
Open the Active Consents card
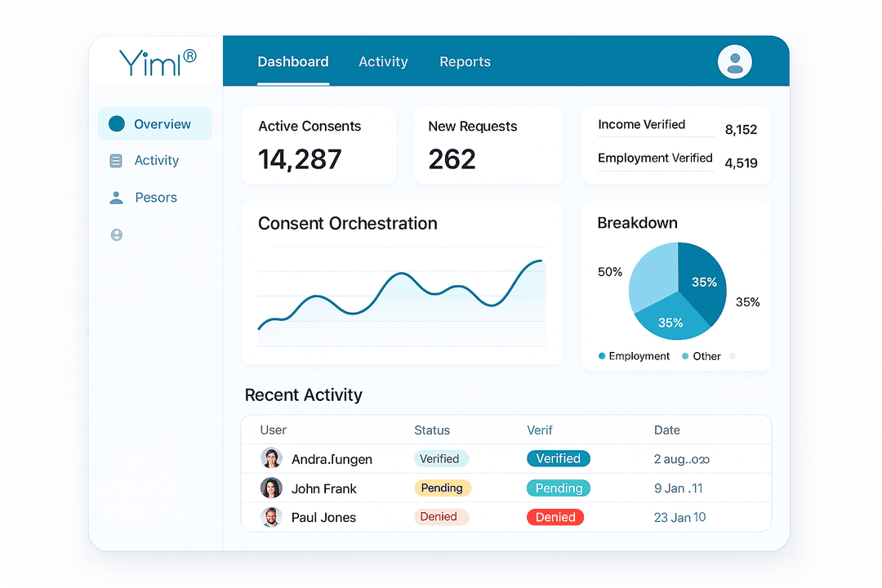(318, 145)
